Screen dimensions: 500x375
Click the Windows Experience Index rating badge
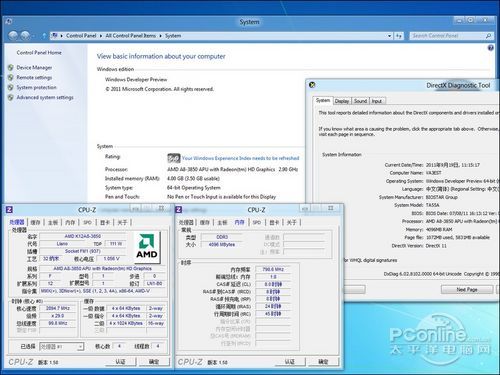(x=174, y=158)
